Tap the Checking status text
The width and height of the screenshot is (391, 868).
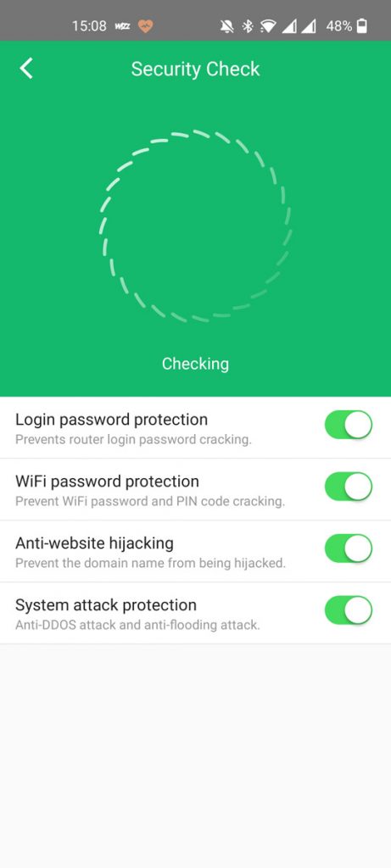click(195, 364)
